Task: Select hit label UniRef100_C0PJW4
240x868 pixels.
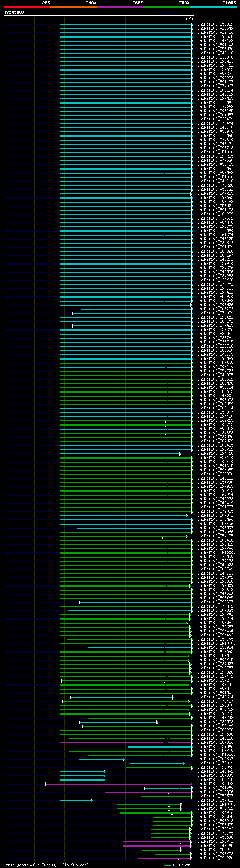Action: [x=215, y=408]
